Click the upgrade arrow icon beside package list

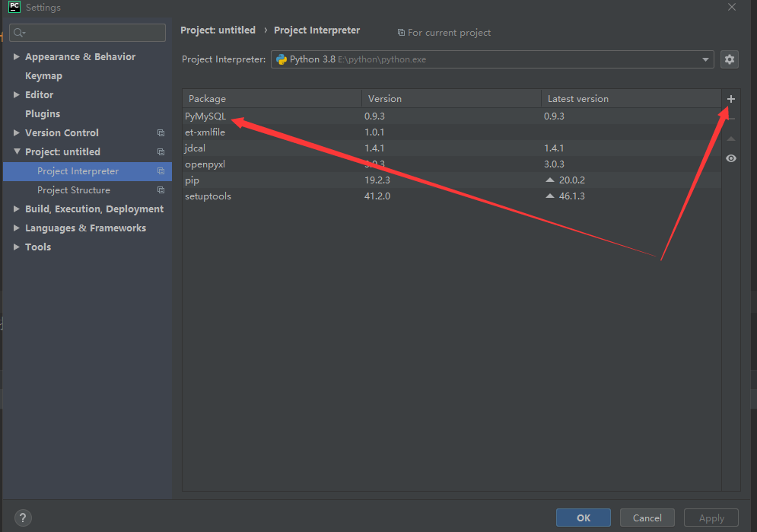(x=731, y=139)
